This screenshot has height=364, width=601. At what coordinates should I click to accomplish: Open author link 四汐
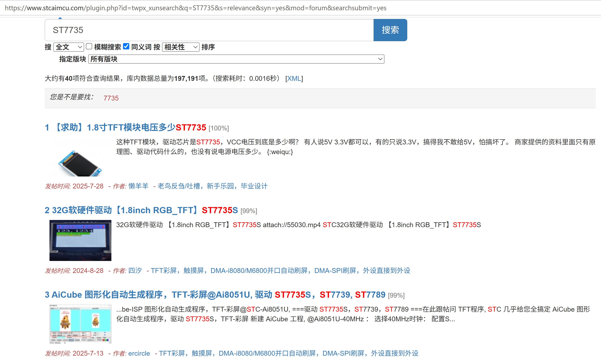[x=135, y=270]
